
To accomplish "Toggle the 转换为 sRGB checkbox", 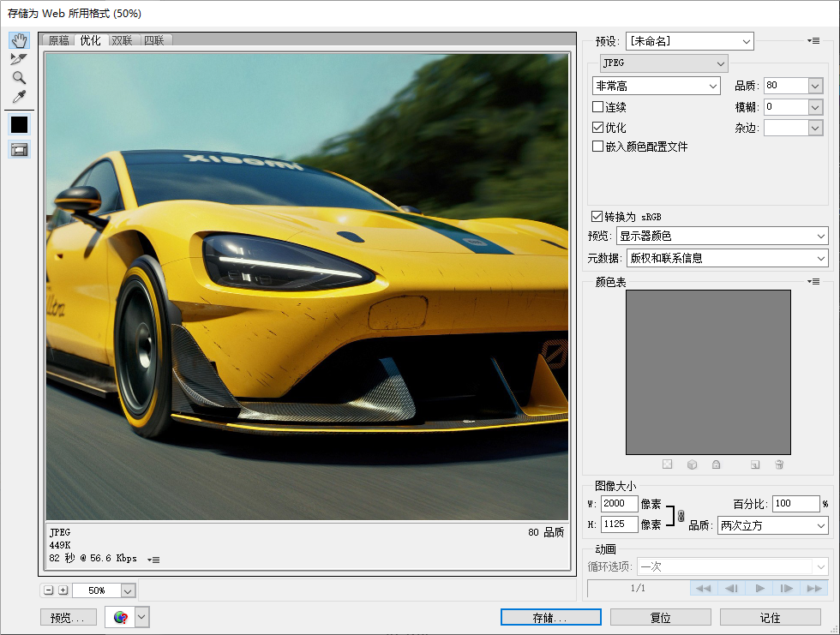I will pyautogui.click(x=597, y=217).
